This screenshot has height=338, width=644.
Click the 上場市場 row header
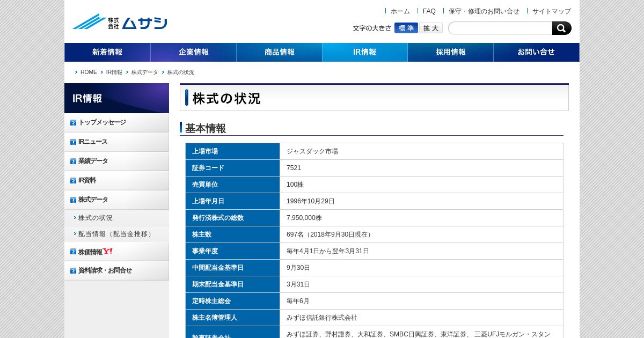coord(232,151)
